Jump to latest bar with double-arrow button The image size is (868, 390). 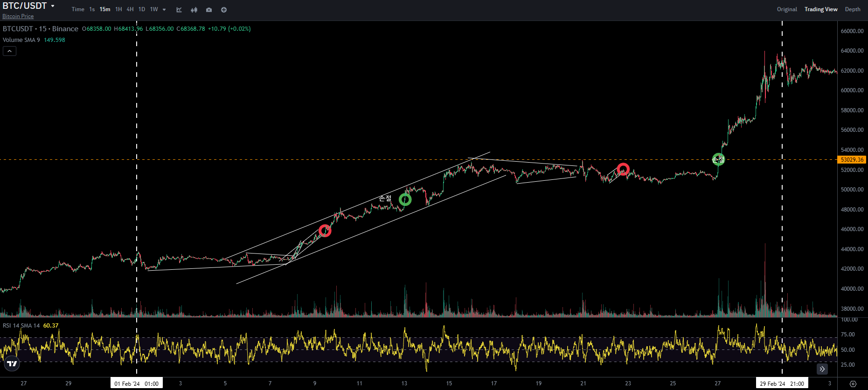tap(822, 369)
